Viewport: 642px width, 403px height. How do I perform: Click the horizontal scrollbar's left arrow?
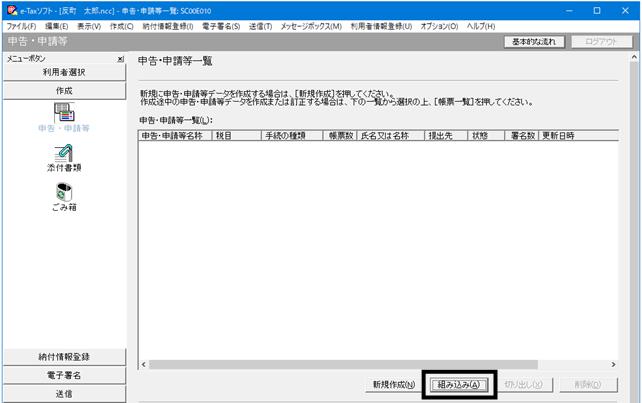point(144,365)
